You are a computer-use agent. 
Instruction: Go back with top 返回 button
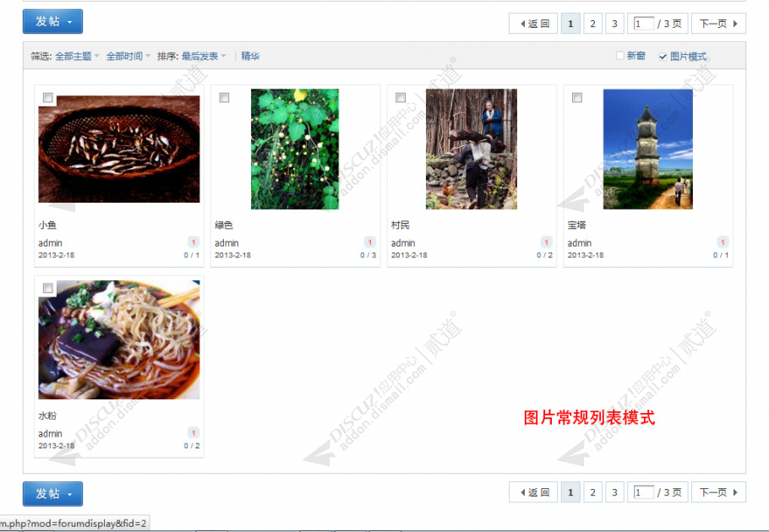pos(533,24)
